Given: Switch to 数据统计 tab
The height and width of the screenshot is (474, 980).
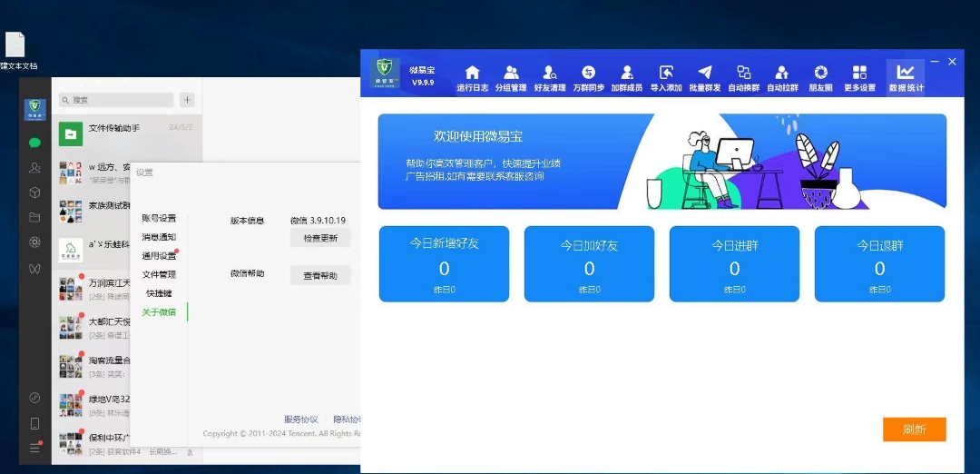Looking at the screenshot, I should (905, 77).
